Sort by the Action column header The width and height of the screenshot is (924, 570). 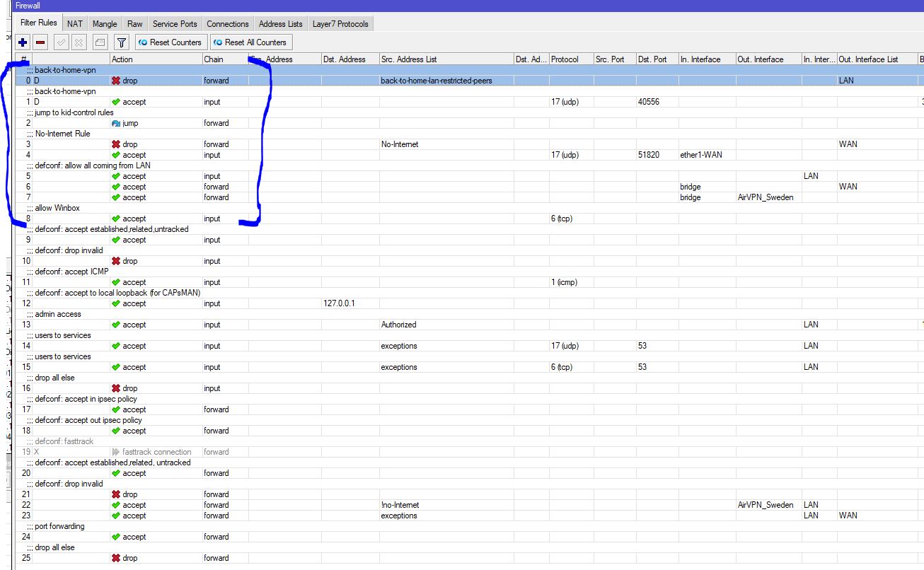point(156,59)
